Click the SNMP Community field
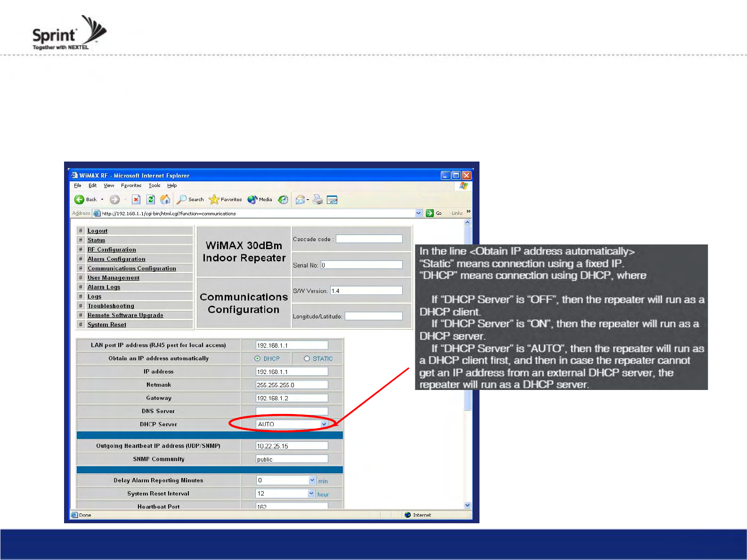Screen dimensions: 747x560 pyautogui.click(x=292, y=459)
